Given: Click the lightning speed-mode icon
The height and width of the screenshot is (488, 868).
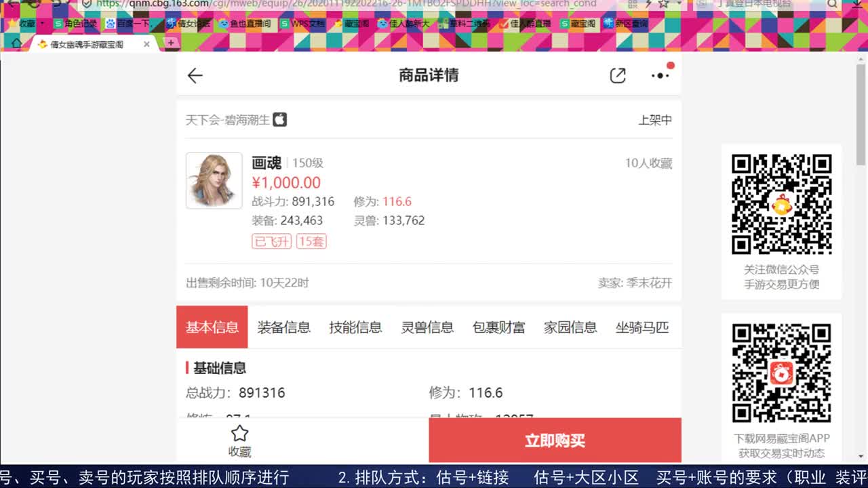Looking at the screenshot, I should pos(648,4).
